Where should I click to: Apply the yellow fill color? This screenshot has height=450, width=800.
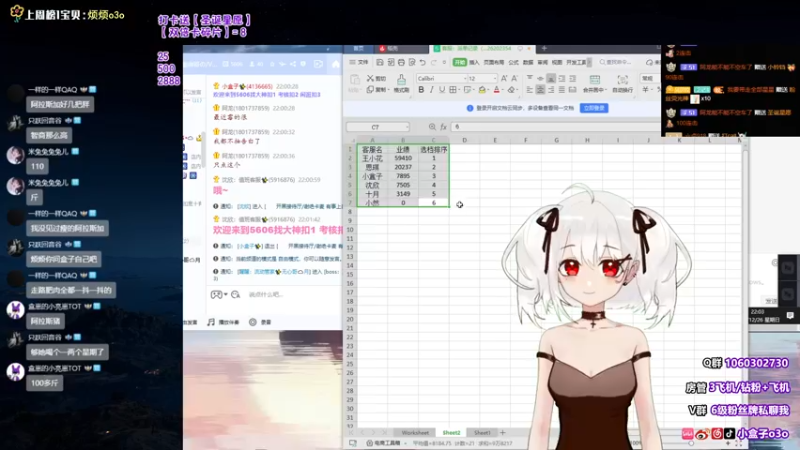click(x=482, y=90)
